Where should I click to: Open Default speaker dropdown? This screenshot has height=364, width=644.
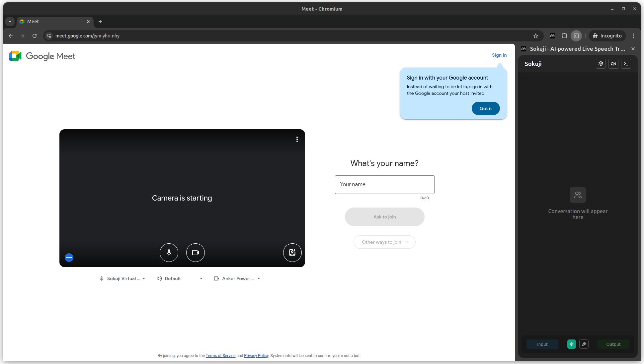pyautogui.click(x=180, y=278)
